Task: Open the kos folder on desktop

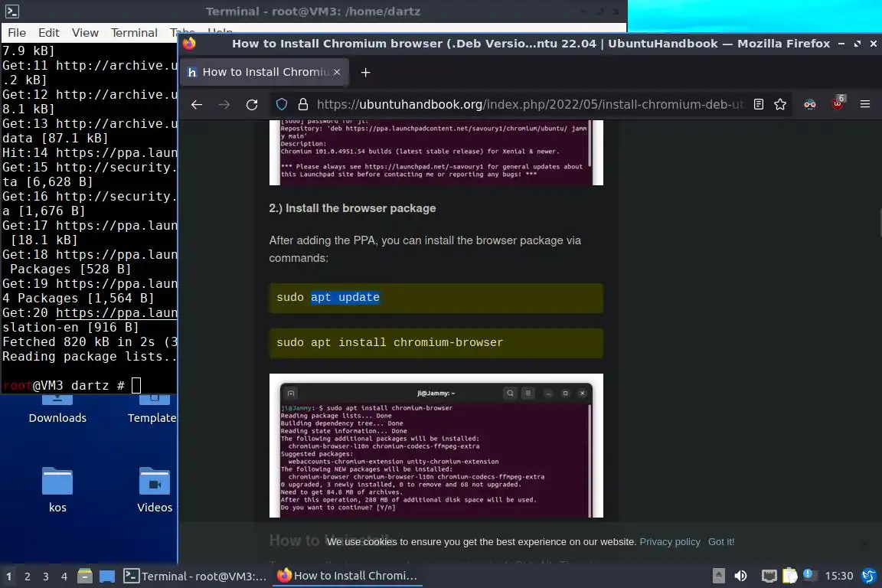Action: 57,490
